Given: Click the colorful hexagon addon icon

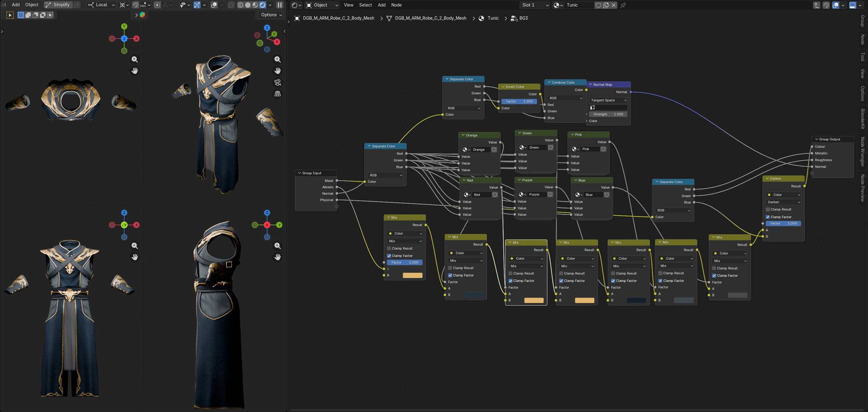Looking at the screenshot, I should pos(142,15).
